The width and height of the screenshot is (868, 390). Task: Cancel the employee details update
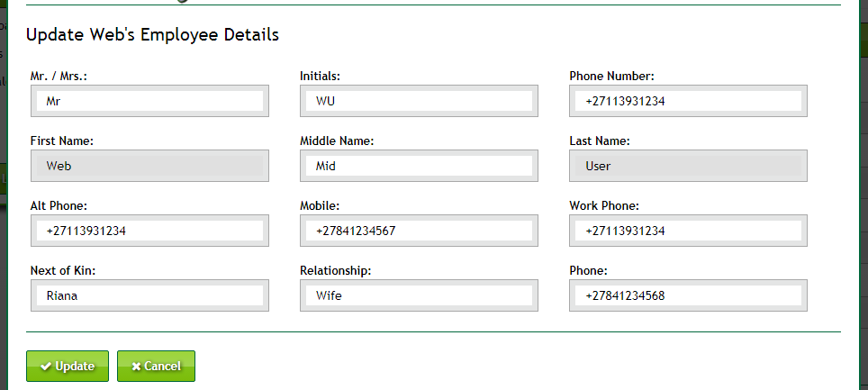point(156,367)
